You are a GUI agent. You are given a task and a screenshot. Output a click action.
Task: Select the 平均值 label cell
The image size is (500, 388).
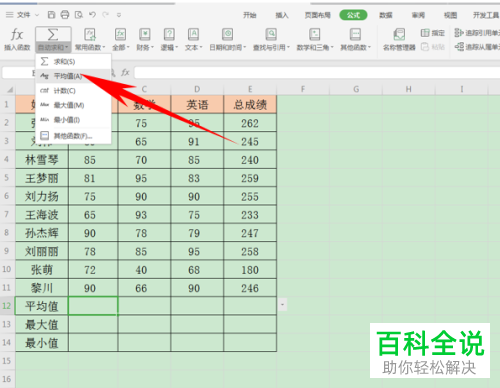(42, 306)
